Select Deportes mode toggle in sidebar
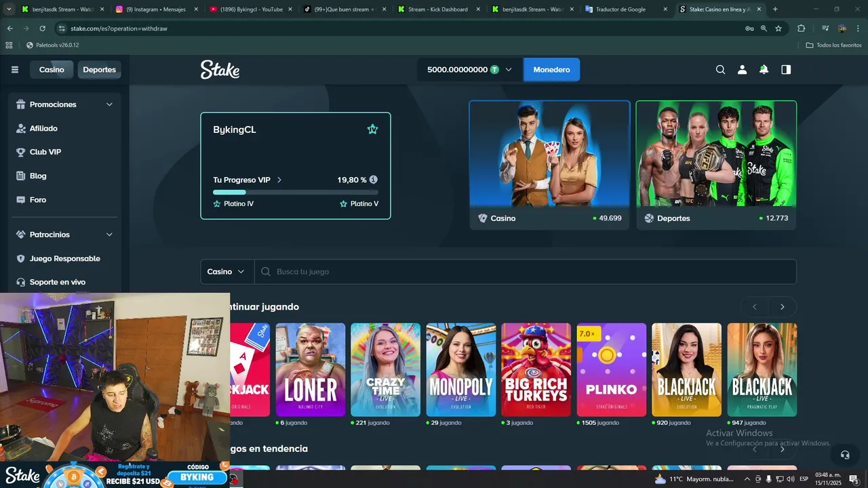 click(99, 70)
